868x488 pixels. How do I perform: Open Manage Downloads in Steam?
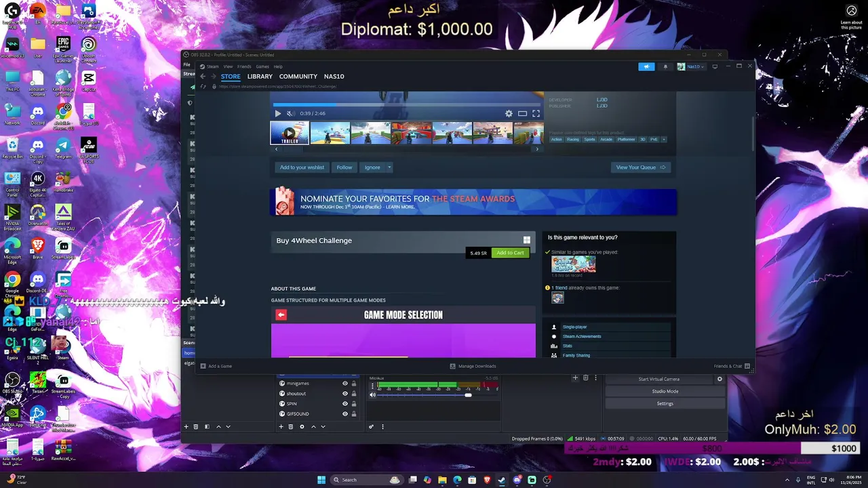(x=473, y=366)
